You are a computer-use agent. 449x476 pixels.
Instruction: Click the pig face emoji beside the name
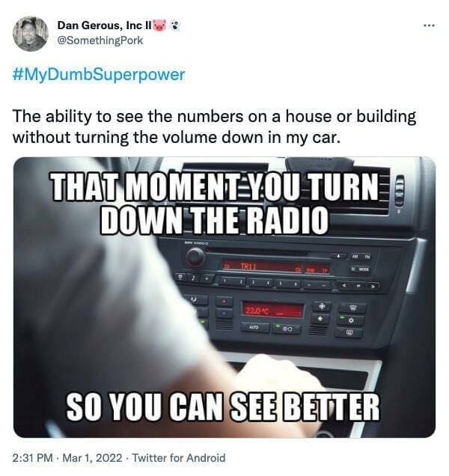tap(160, 25)
